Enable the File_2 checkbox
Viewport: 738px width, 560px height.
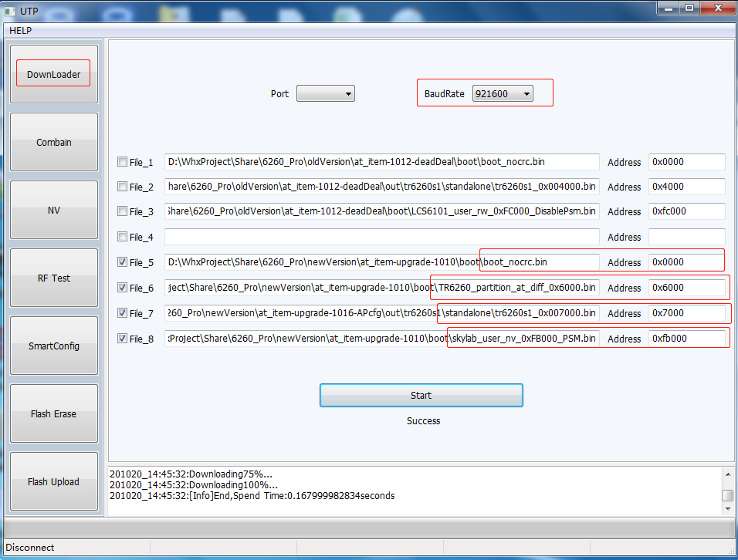[x=123, y=187]
